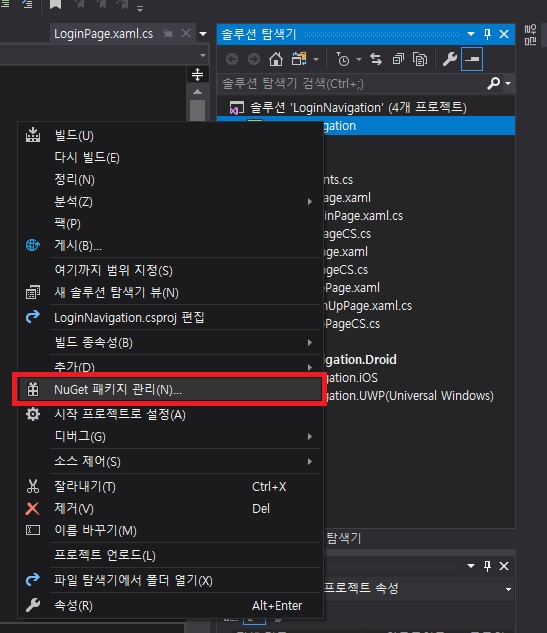547x633 pixels.
Task: Choose 시작 프로젝트로 설정(A) from context menu
Action: click(170, 415)
